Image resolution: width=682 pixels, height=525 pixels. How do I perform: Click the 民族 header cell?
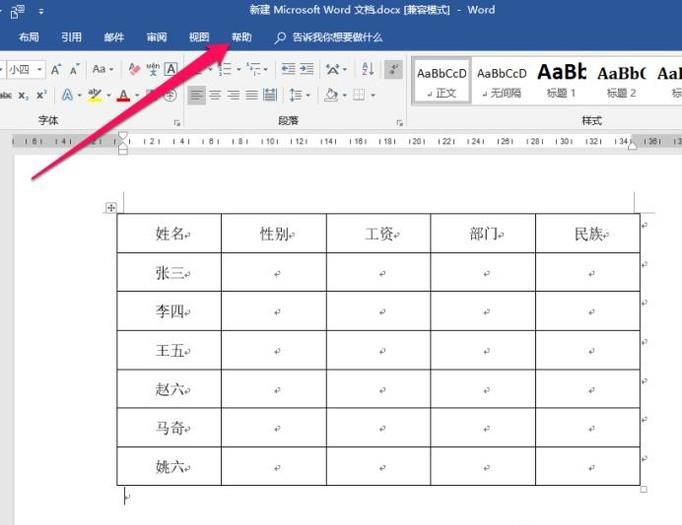click(588, 233)
